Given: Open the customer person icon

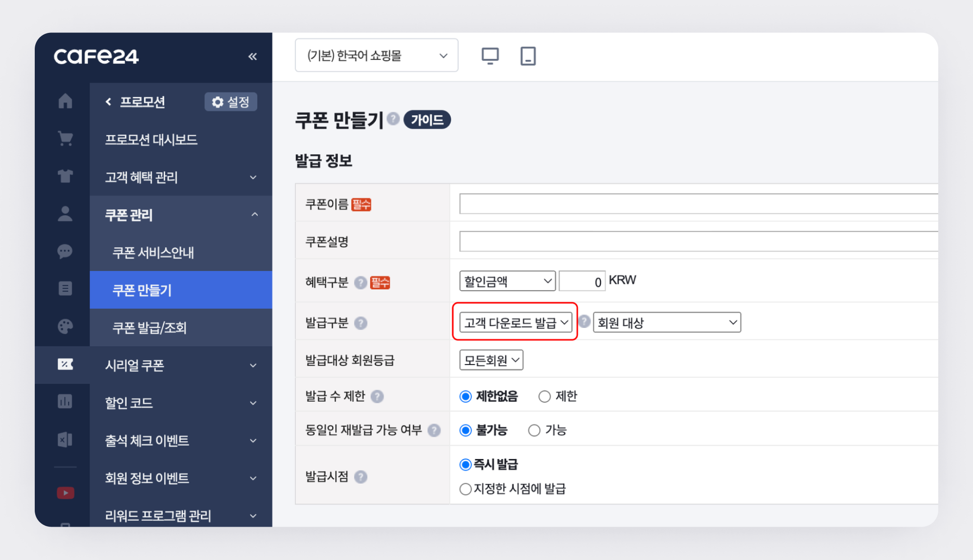Looking at the screenshot, I should [x=65, y=214].
